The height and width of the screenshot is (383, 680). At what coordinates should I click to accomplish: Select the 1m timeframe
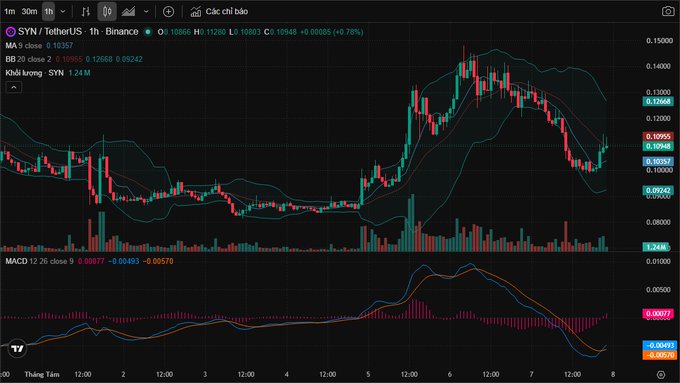coord(10,11)
